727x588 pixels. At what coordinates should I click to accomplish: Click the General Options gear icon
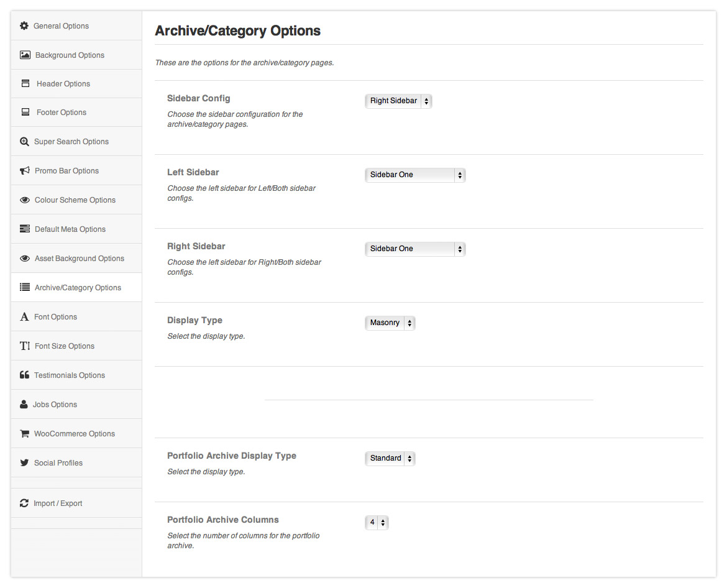pyautogui.click(x=24, y=26)
